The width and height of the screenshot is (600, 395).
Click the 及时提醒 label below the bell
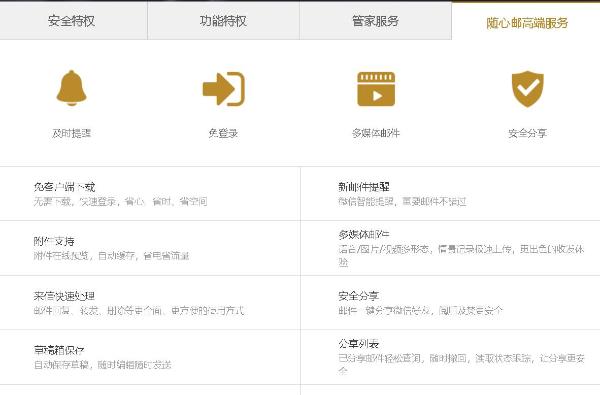(x=72, y=133)
